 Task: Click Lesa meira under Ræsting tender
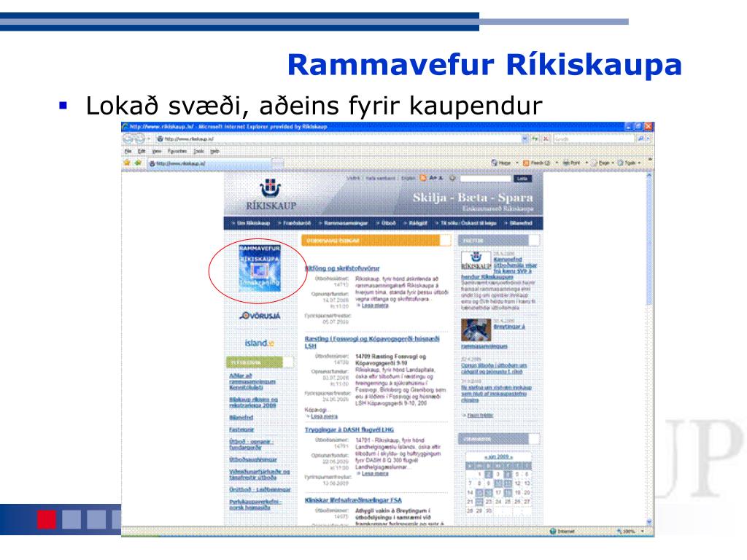pyautogui.click(x=324, y=416)
